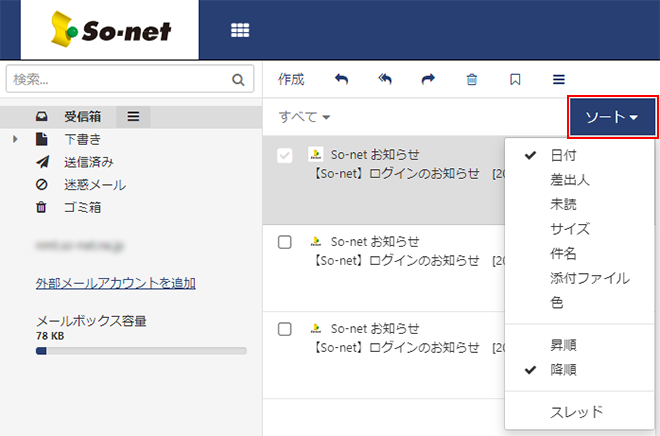This screenshot has height=436, width=660.
Task: Choose 昇順 ascending order
Action: coord(563,345)
